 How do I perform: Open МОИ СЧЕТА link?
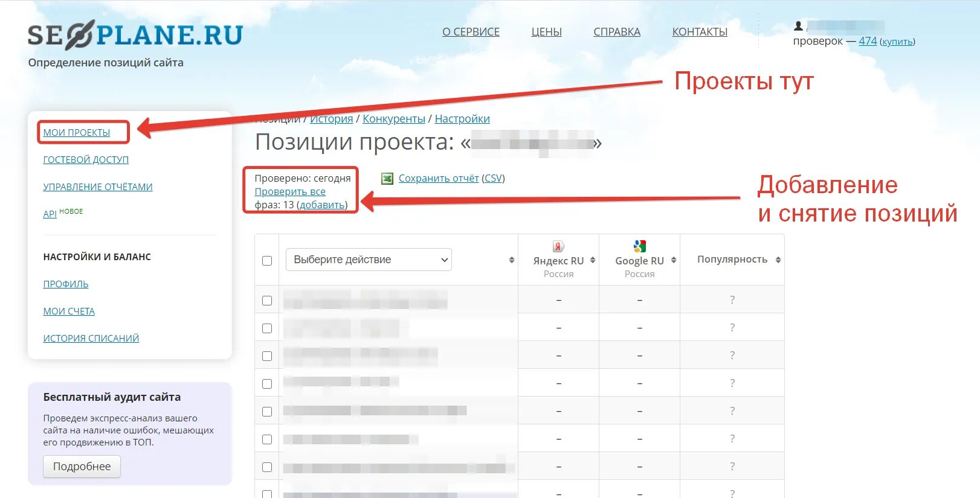[69, 311]
